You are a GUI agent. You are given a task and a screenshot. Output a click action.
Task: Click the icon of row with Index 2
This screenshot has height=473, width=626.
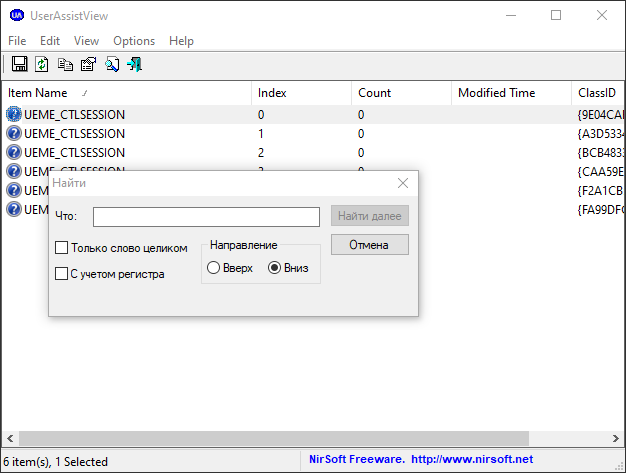tap(14, 153)
